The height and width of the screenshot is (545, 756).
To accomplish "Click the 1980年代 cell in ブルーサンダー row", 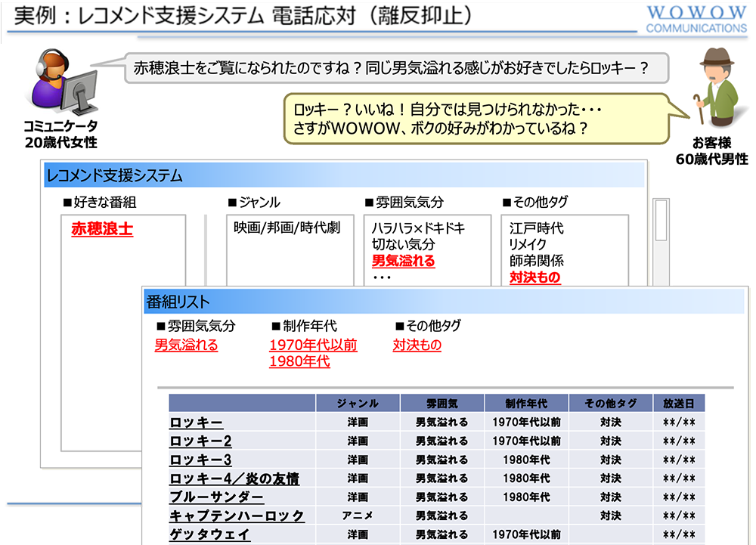I will click(526, 497).
